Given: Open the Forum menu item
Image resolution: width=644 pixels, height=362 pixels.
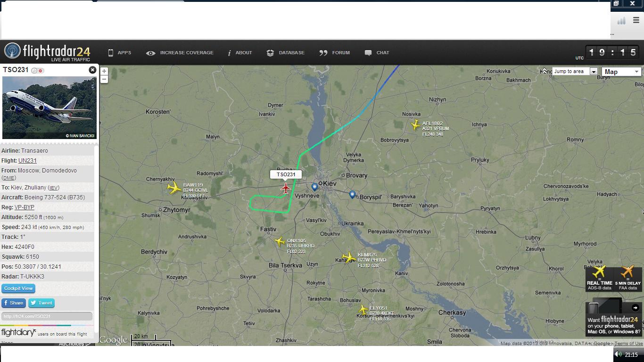Looking at the screenshot, I should tap(335, 53).
